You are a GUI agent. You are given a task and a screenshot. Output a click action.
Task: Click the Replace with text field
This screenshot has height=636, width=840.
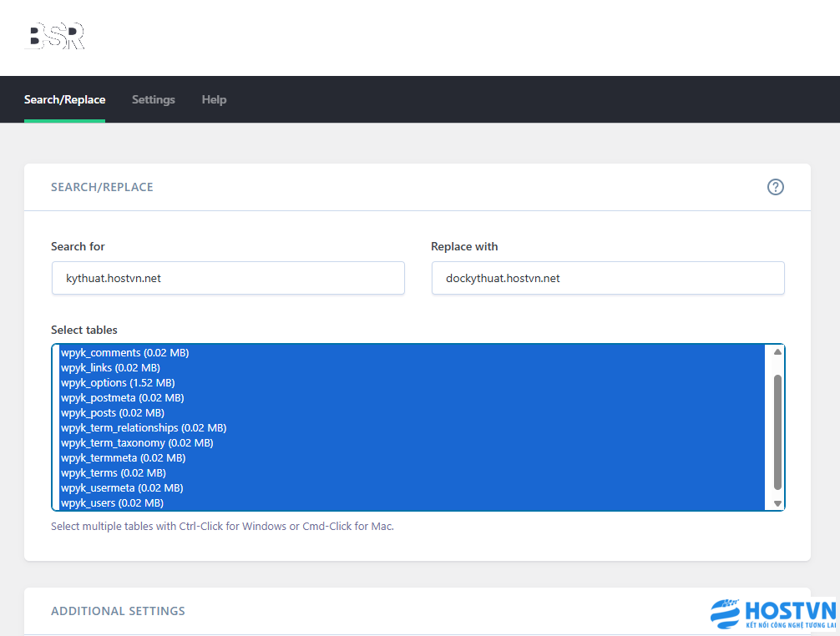click(x=607, y=278)
